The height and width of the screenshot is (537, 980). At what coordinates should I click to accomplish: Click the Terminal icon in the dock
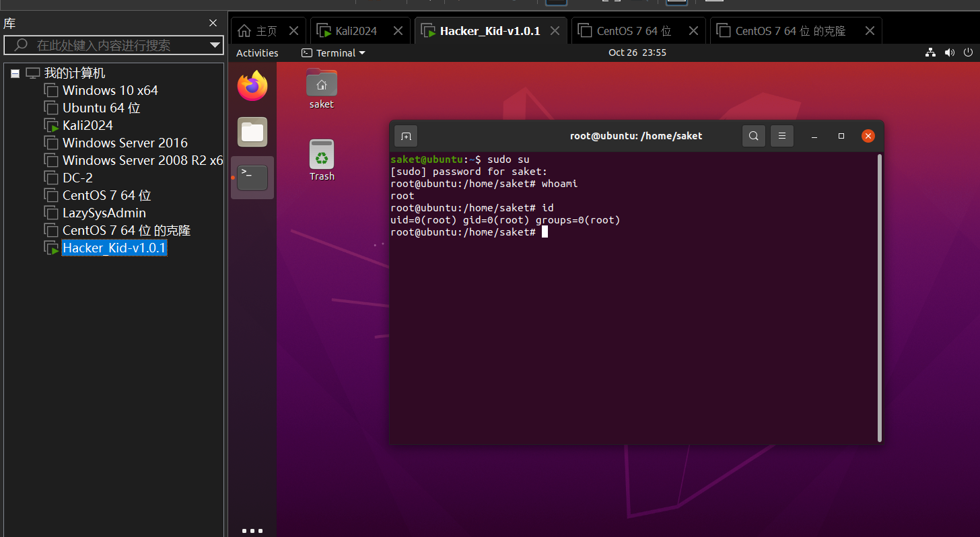point(252,178)
